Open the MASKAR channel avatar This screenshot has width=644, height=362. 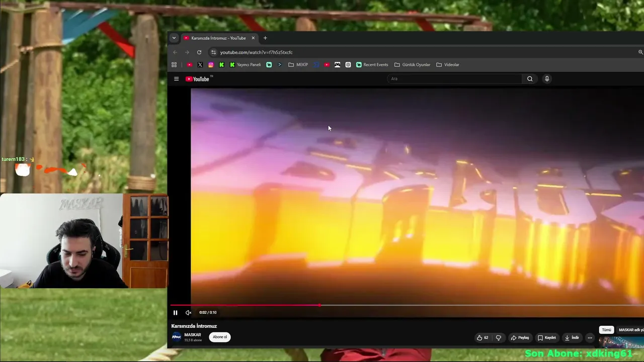click(176, 337)
